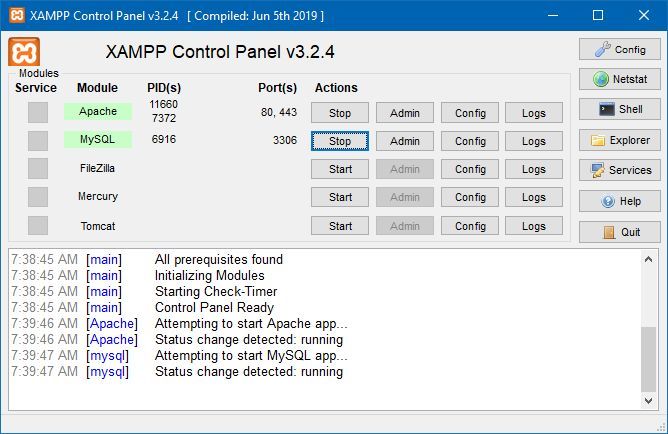The image size is (668, 434).
Task: Start the FileZilla module
Action: pyautogui.click(x=340, y=169)
